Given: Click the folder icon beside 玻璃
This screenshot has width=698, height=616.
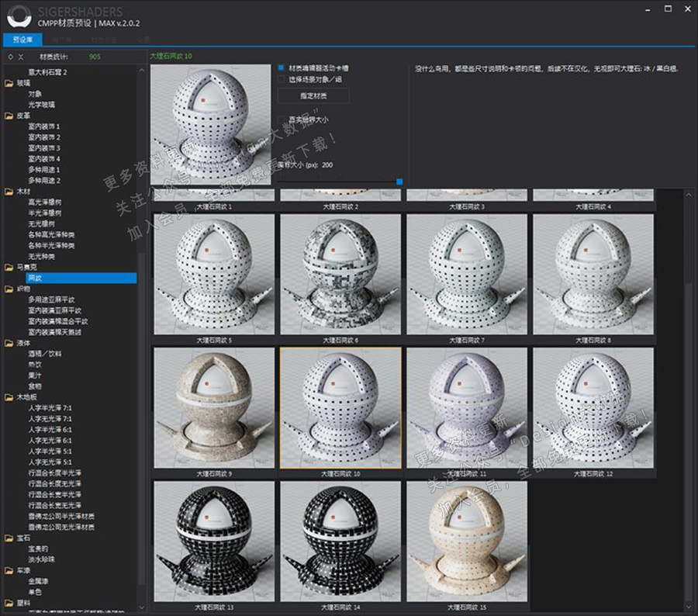Looking at the screenshot, I should (9, 83).
